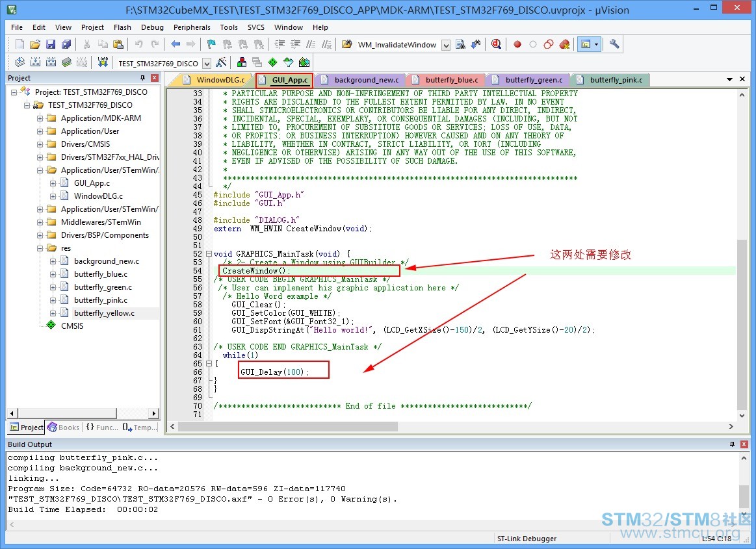Select WindowDLG.c in project tree
Screen dimensions: 756x549
click(98, 196)
